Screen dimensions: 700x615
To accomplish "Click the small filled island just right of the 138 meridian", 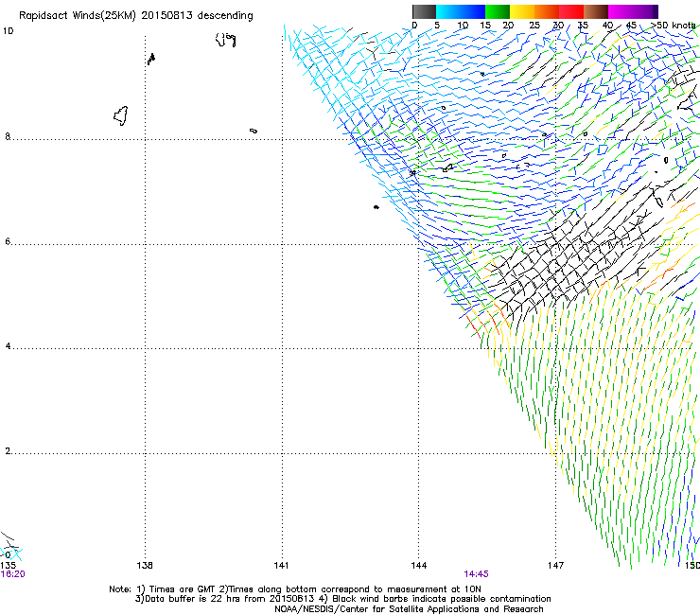I will click(151, 59).
